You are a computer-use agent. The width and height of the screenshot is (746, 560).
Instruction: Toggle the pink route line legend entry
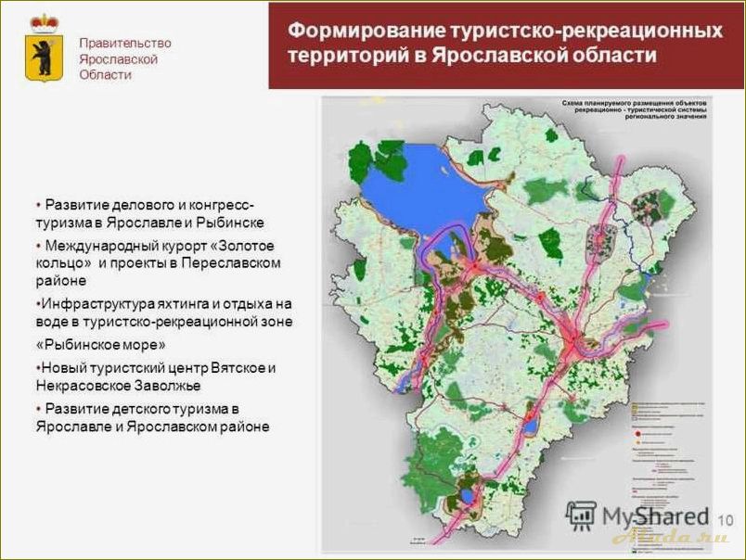(x=655, y=470)
